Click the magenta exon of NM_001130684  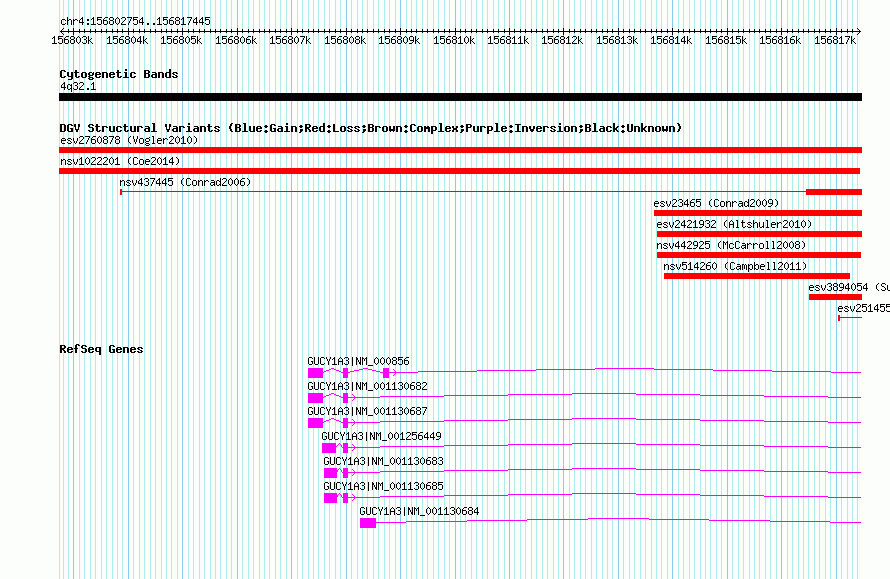pos(368,523)
